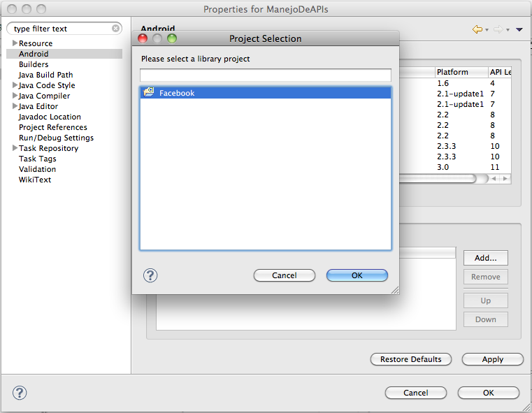Select Android in the properties tree
Image resolution: width=532 pixels, height=413 pixels.
coord(34,54)
